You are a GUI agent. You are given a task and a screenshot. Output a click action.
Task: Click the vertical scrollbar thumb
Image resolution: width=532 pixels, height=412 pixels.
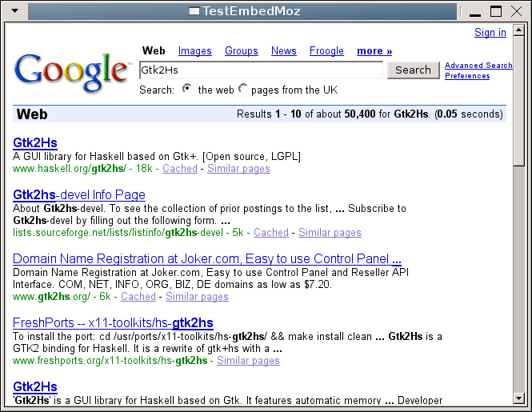click(518, 101)
